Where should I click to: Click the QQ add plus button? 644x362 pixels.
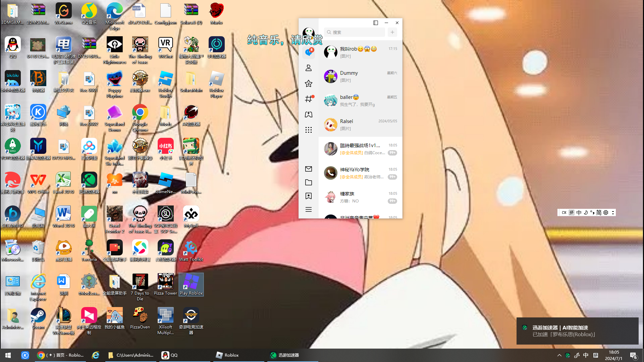click(392, 32)
